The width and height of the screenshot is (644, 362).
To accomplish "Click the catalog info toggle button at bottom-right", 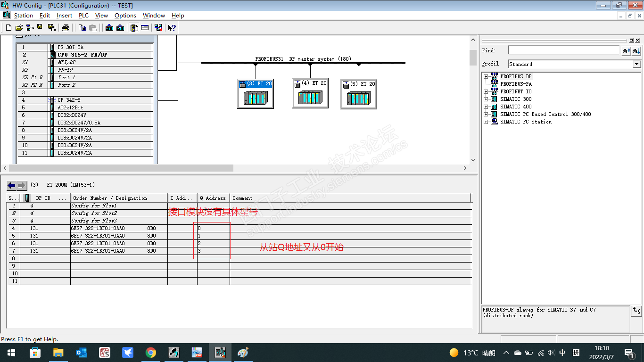I will [636, 311].
